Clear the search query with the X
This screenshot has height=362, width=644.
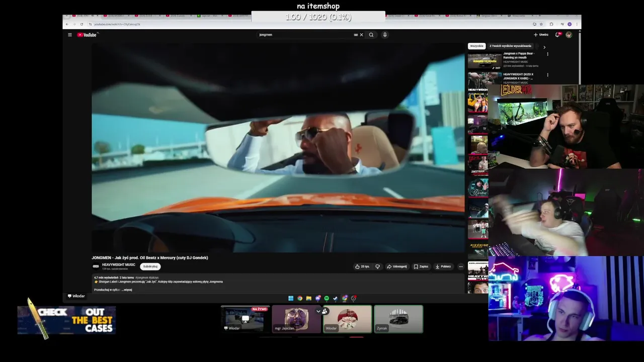click(x=361, y=35)
